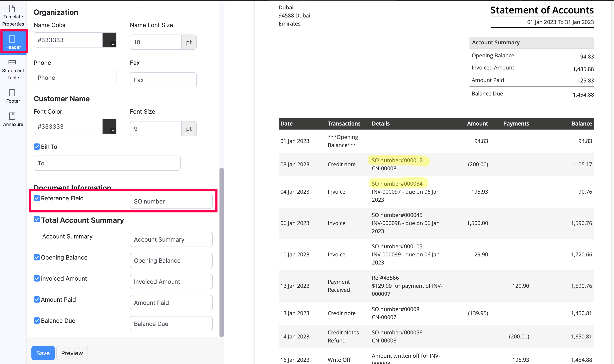Edit the SO number reference field
614x364 pixels.
tap(171, 201)
